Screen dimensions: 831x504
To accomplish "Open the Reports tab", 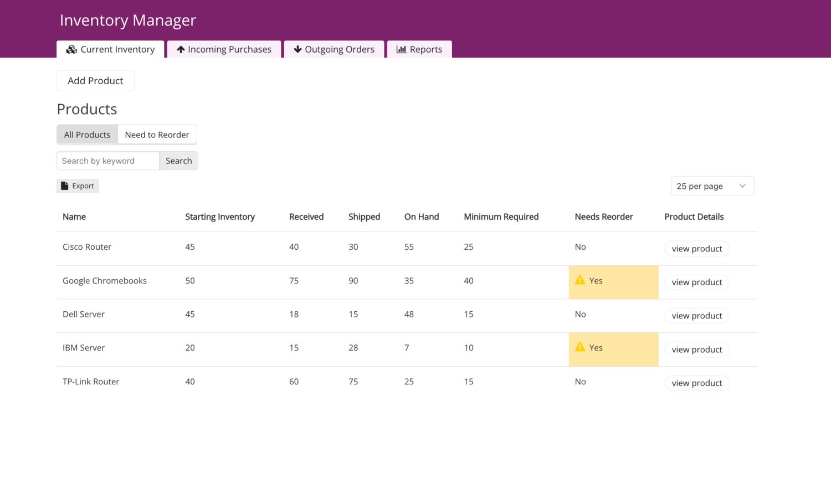I will 419,49.
